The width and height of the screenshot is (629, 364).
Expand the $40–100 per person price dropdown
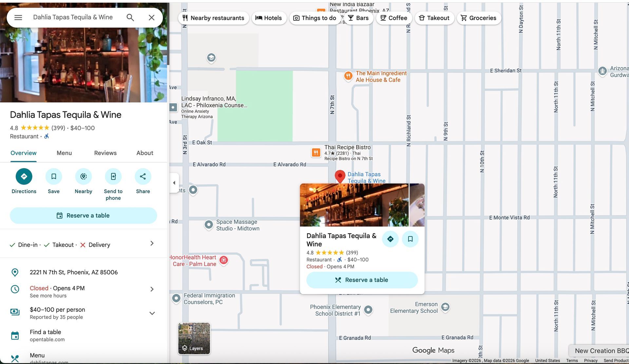click(x=152, y=313)
